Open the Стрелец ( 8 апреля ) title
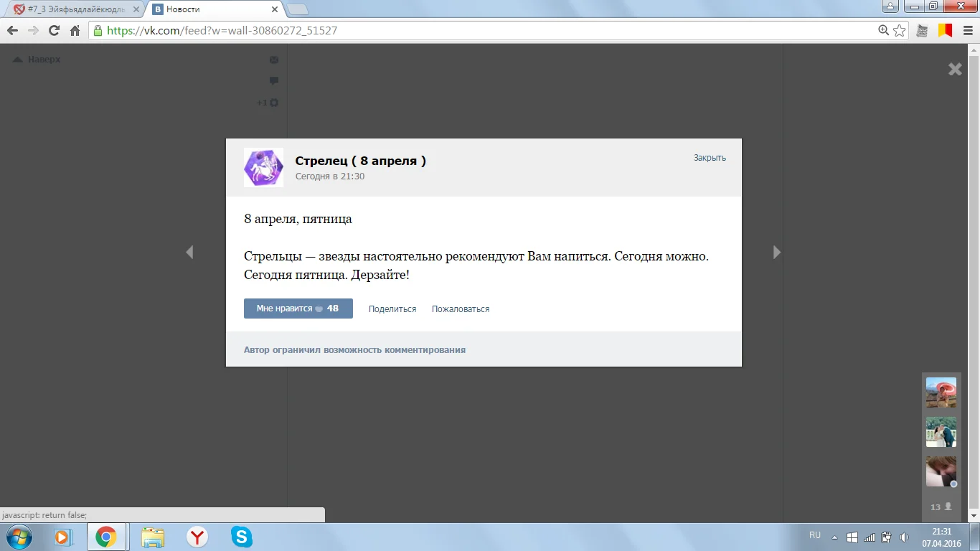Screen dimensions: 980x551 pyautogui.click(x=361, y=161)
